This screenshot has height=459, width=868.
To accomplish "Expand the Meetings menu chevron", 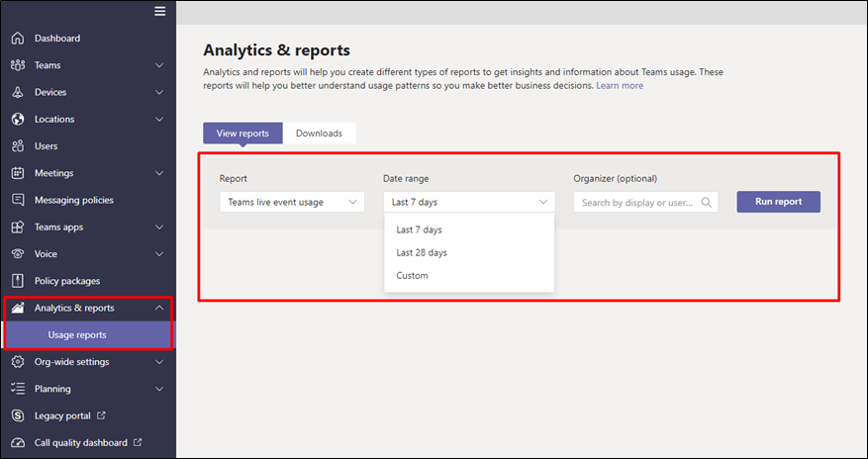I will pyautogui.click(x=159, y=173).
